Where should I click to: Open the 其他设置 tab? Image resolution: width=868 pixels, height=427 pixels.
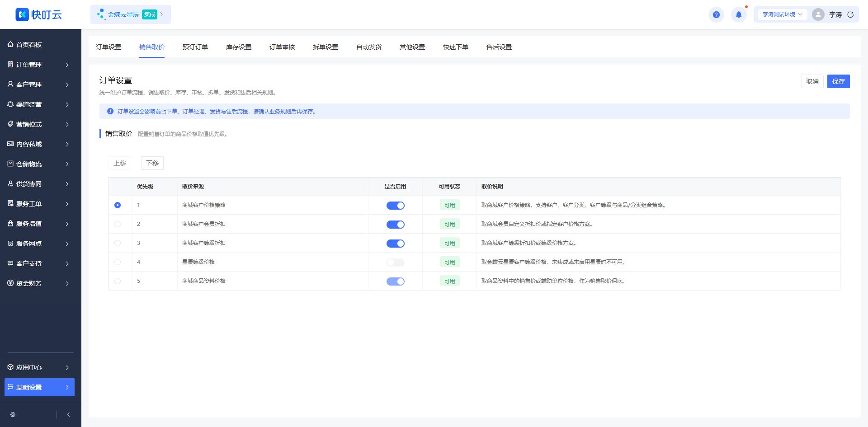tap(412, 47)
